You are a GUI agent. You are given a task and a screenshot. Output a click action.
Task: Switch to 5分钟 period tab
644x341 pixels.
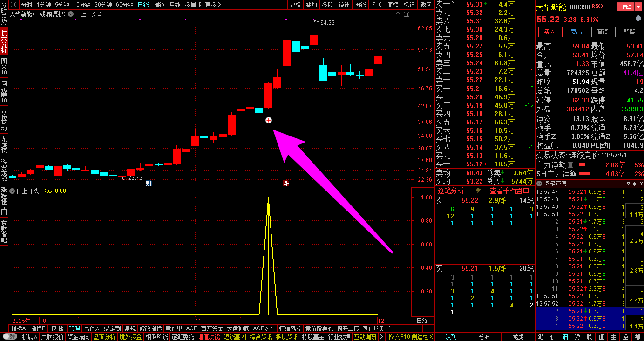coord(61,5)
